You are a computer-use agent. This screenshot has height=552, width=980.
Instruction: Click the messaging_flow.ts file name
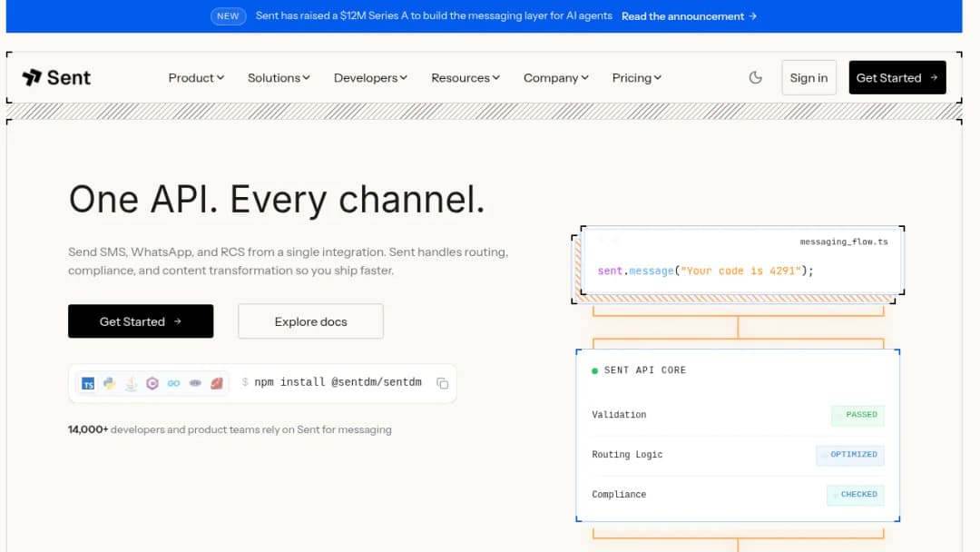pos(844,241)
